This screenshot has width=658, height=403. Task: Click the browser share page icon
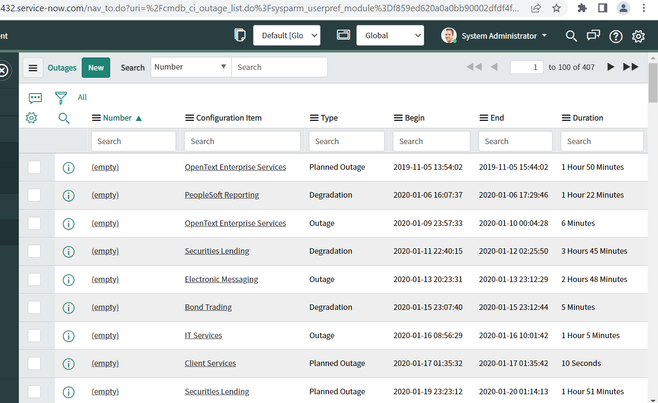tap(536, 8)
